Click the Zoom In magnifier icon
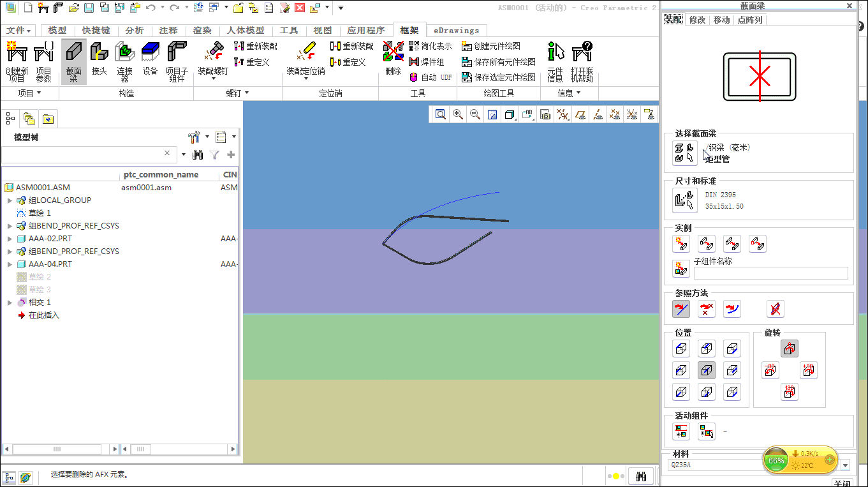 457,114
